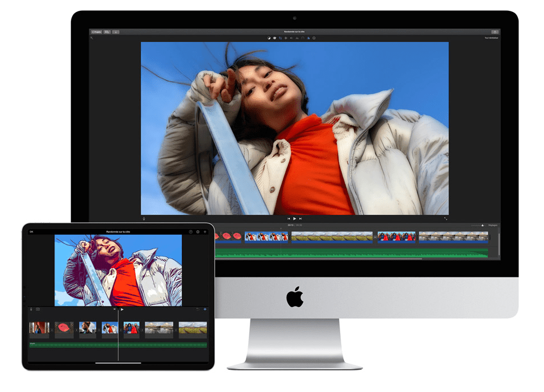Click Tout rétablir to reset all adjustments
The width and height of the screenshot is (544, 392).
point(492,37)
